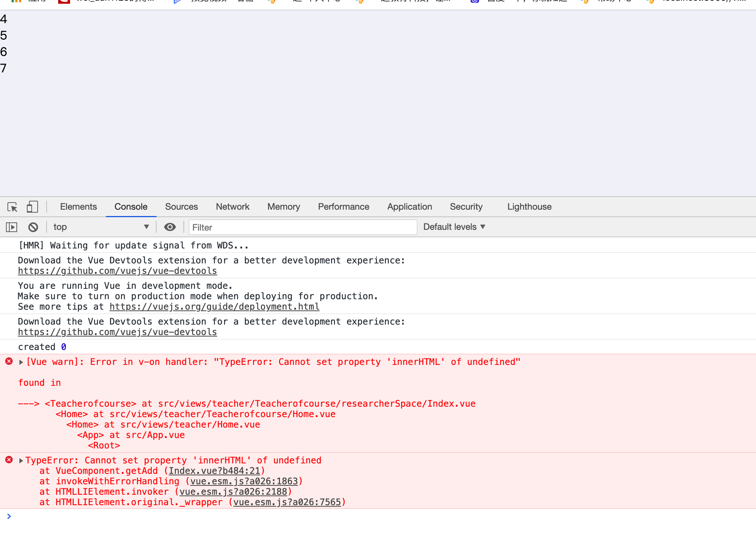Expand the TypeError stack trace arrow
Viewport: 756px width, 538px height.
pos(21,461)
